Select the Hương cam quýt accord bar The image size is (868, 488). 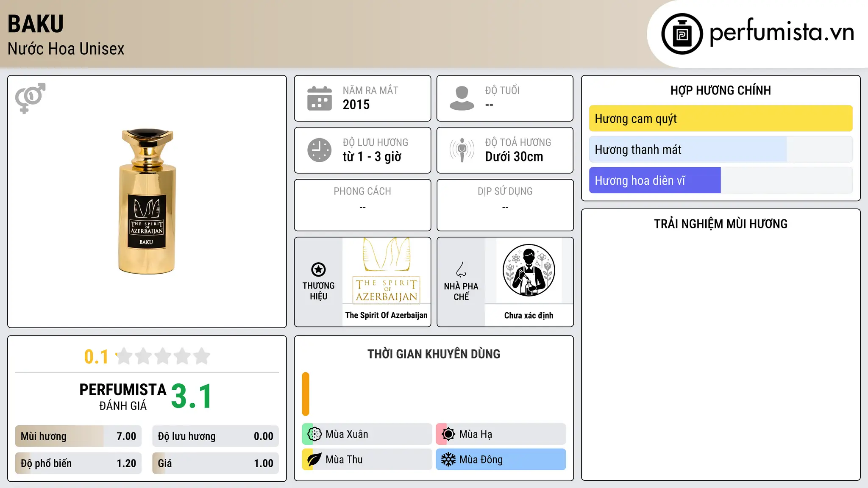tap(721, 119)
